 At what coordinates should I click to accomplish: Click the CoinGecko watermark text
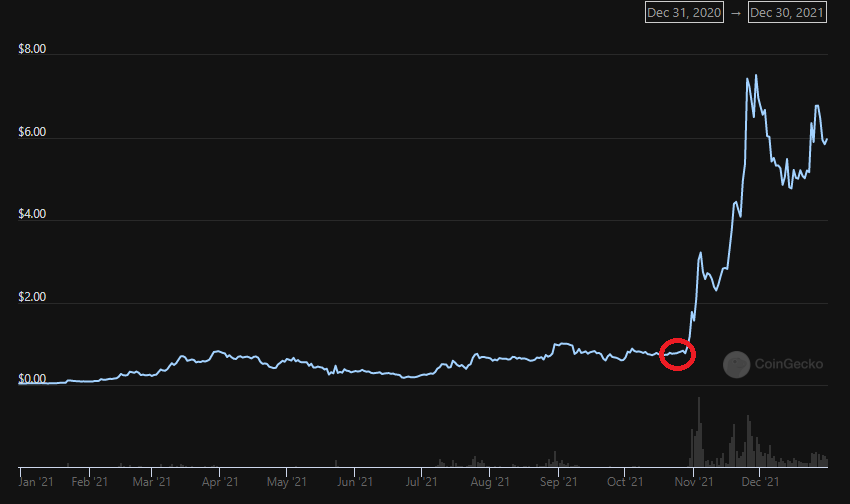(x=789, y=365)
